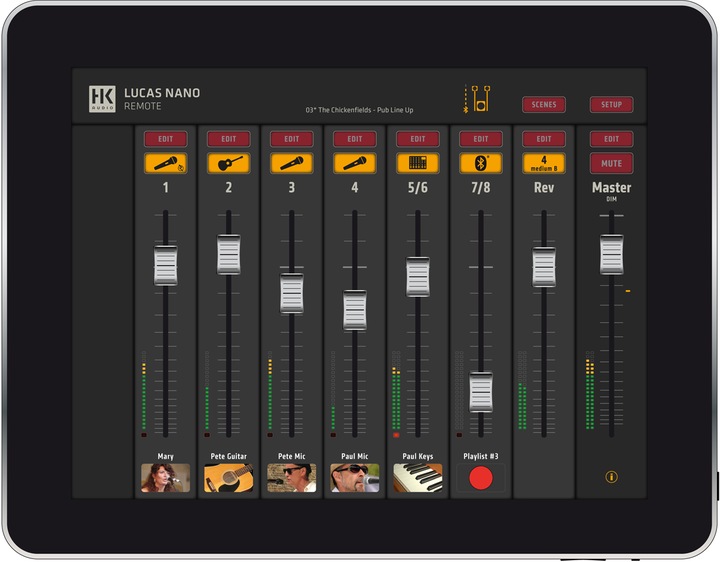Select channel 3 microphone input icon

[x=292, y=163]
